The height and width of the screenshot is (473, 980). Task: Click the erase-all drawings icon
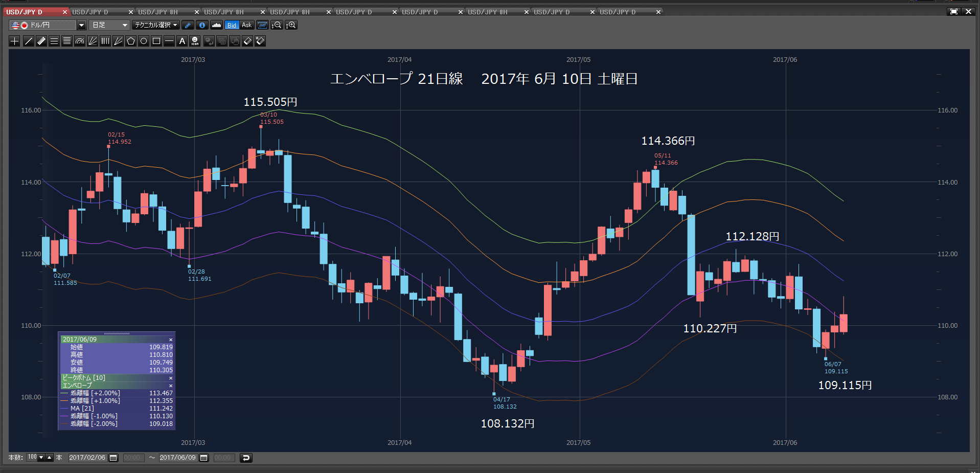point(260,41)
